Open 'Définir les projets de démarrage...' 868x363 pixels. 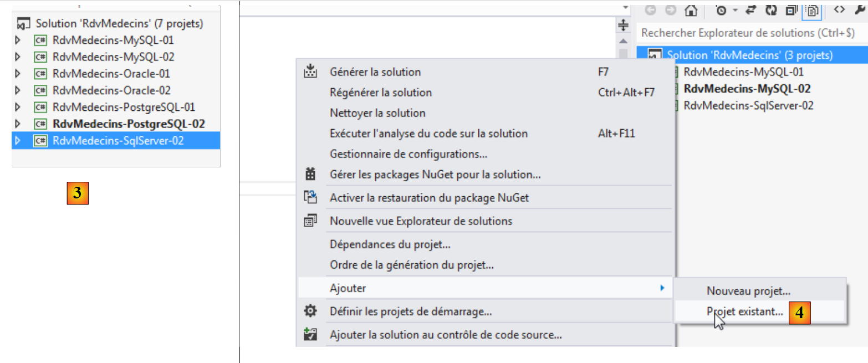click(x=411, y=311)
